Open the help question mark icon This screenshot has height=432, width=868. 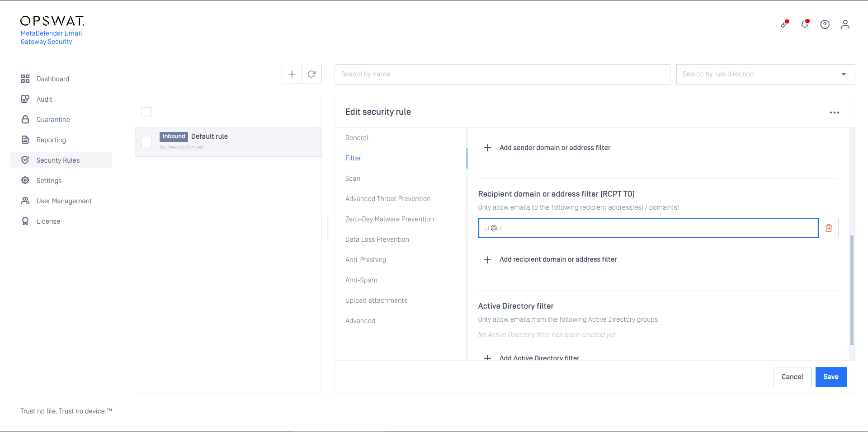(x=825, y=24)
